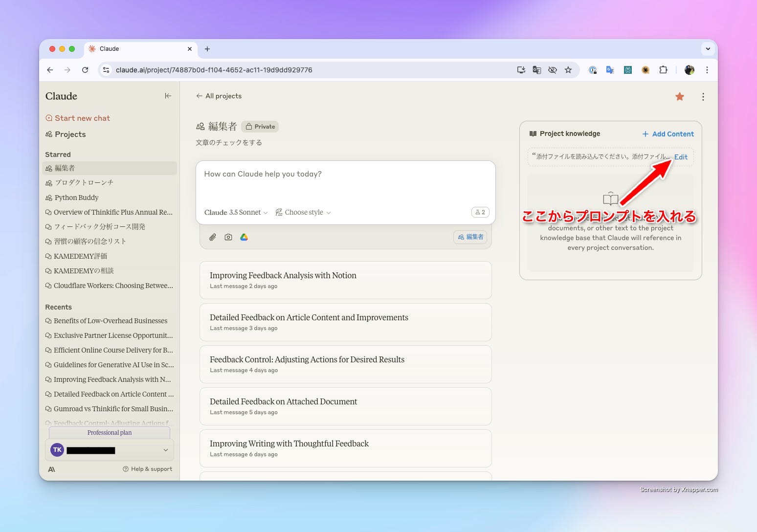Open the tab search dropdown arrow
The width and height of the screenshot is (757, 532).
708,49
